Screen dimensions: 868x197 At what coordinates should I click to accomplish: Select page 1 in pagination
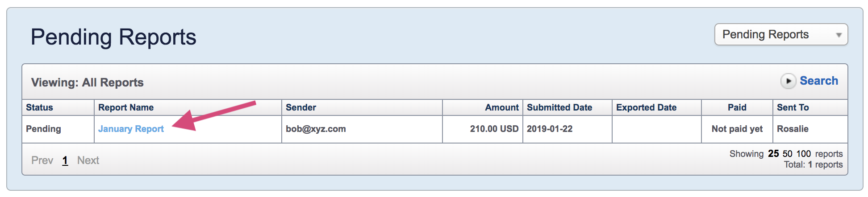pyautogui.click(x=65, y=160)
